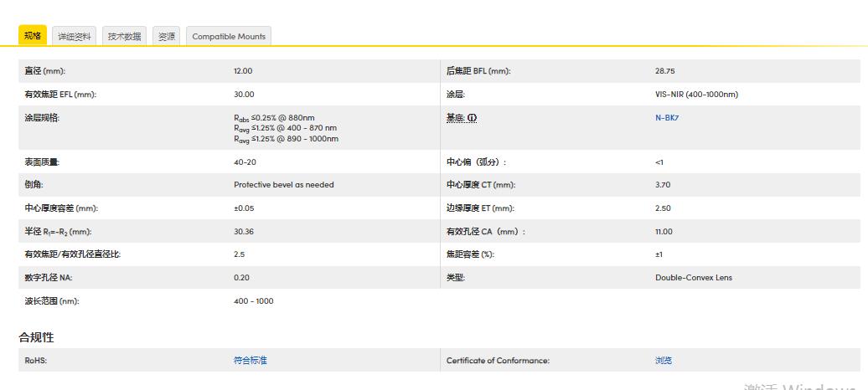
Task: Click the 数字孔径 NA value 0.20
Action: (x=240, y=278)
